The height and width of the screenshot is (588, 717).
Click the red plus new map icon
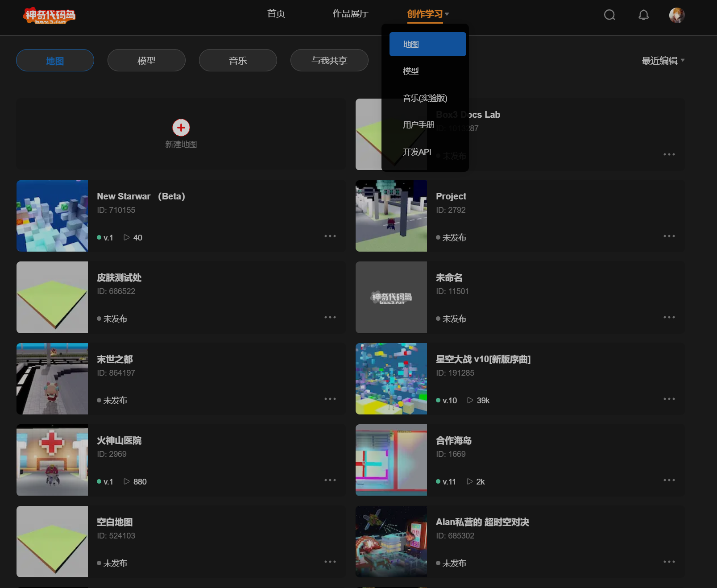[x=181, y=128]
